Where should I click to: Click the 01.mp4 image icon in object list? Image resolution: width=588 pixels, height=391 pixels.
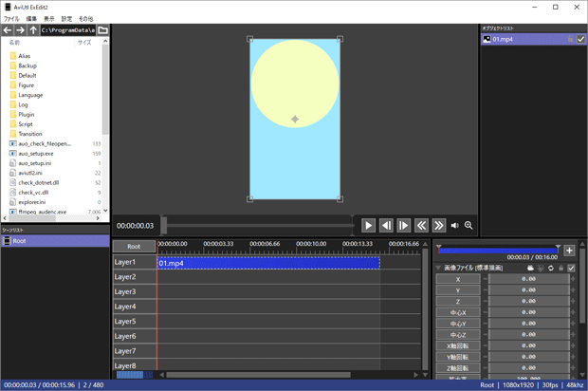[487, 39]
